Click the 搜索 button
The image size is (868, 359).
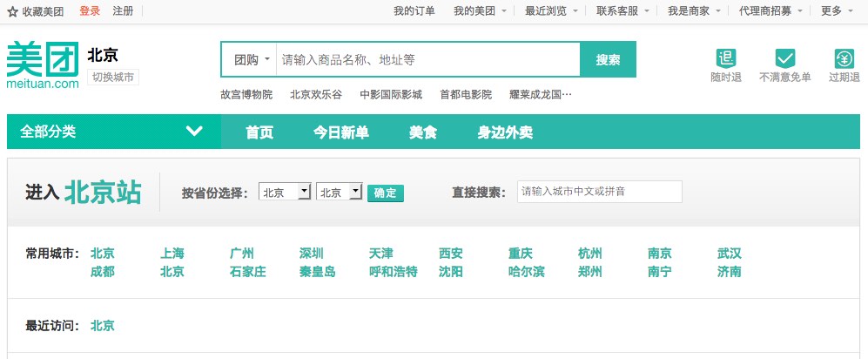click(608, 59)
